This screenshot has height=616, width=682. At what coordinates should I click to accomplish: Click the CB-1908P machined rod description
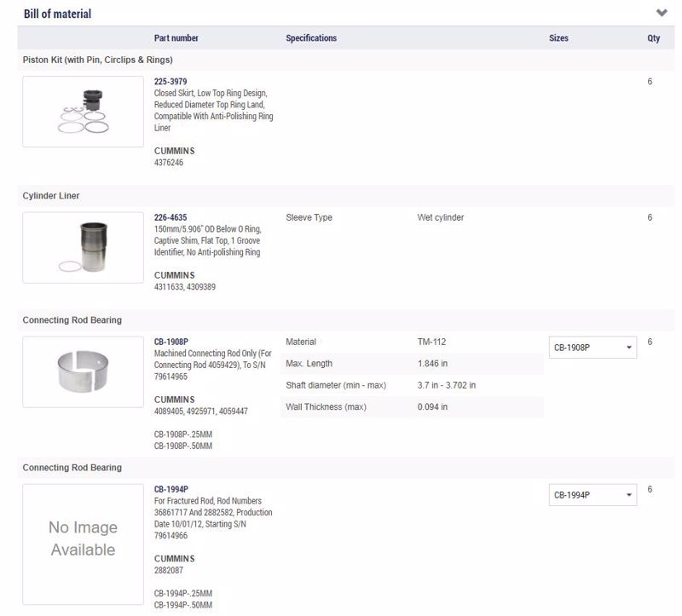pos(212,365)
